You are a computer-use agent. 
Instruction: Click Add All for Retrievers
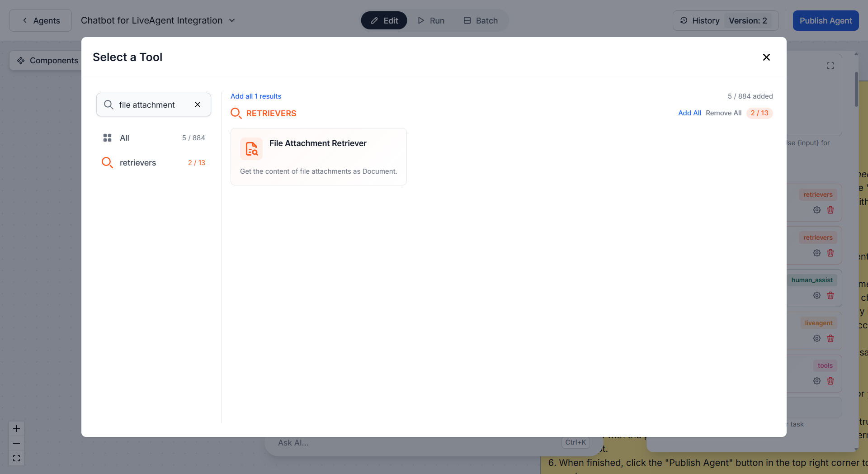(x=689, y=113)
